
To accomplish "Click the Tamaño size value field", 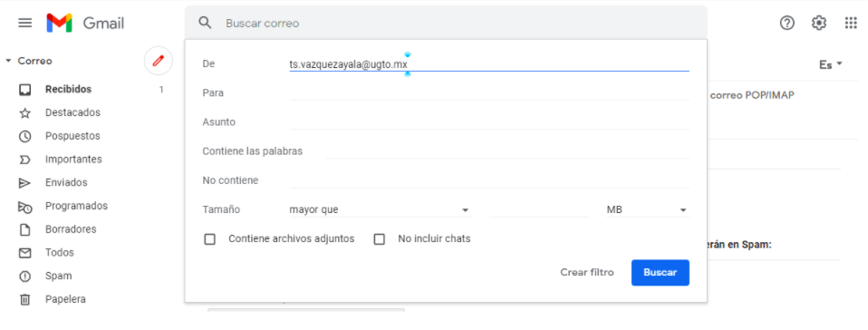I will pos(538,209).
